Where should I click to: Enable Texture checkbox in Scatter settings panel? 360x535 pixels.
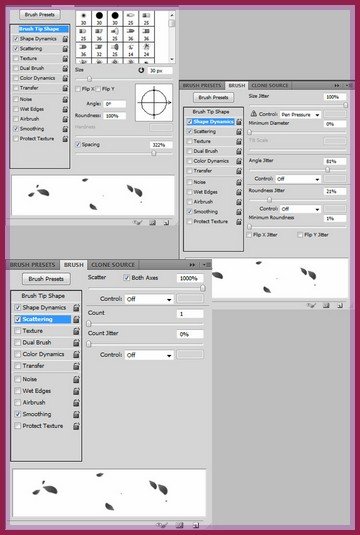pos(18,331)
